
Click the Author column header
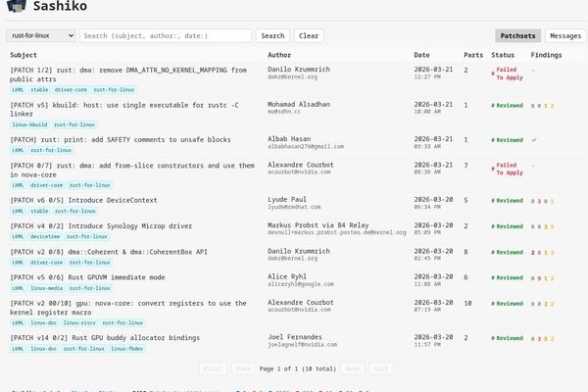[x=279, y=55]
